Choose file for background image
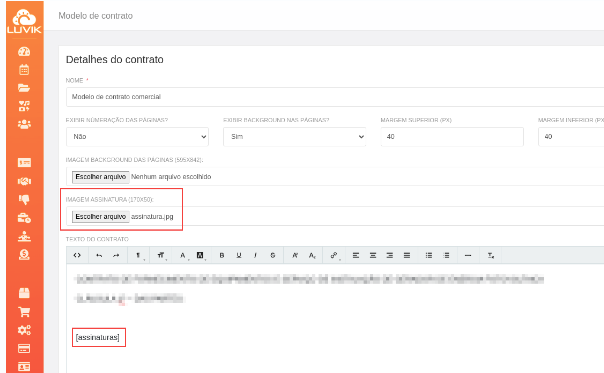This screenshot has width=604, height=373. coord(101,177)
